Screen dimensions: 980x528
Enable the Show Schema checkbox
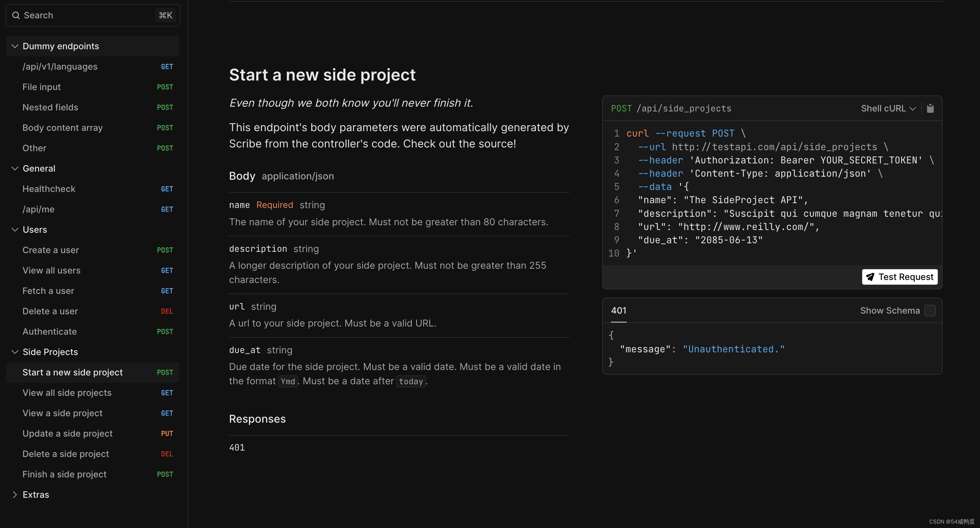point(929,311)
